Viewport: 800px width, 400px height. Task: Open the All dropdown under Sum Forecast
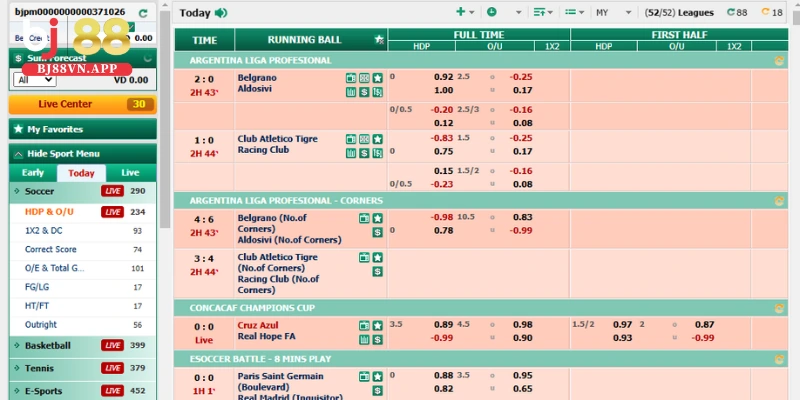coord(35,80)
